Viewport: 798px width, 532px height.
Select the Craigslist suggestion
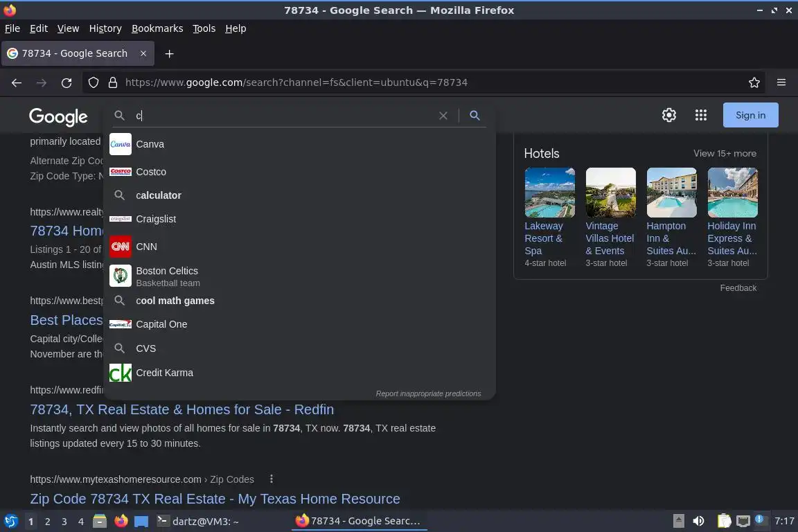(x=299, y=219)
